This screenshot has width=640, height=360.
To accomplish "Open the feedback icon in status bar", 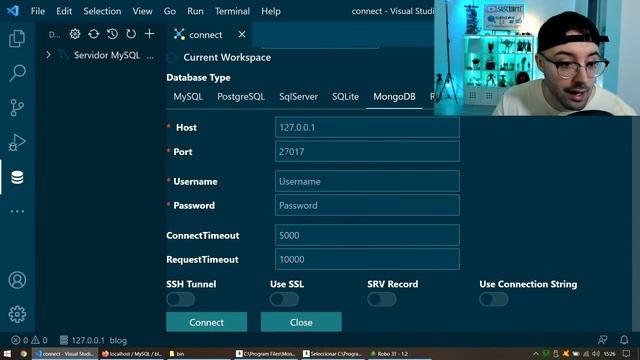I will [602, 340].
